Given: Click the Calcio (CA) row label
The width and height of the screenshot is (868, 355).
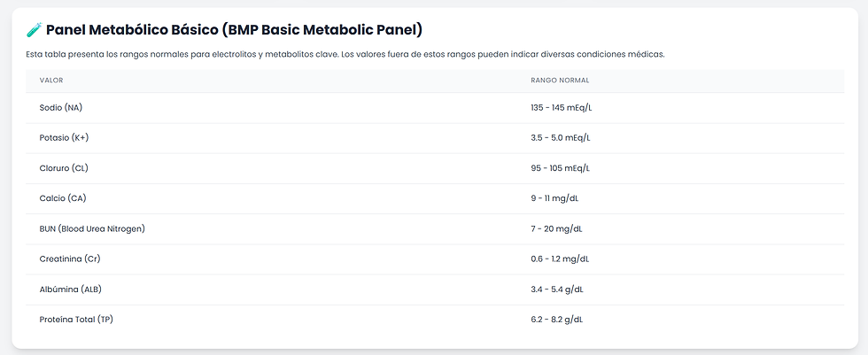Looking at the screenshot, I should 63,198.
